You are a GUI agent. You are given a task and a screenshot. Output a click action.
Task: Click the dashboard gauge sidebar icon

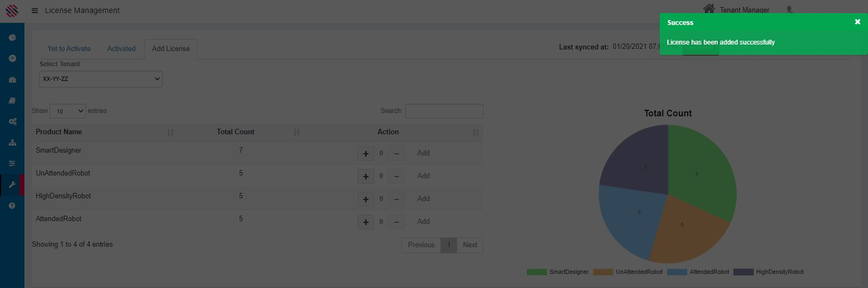click(12, 80)
